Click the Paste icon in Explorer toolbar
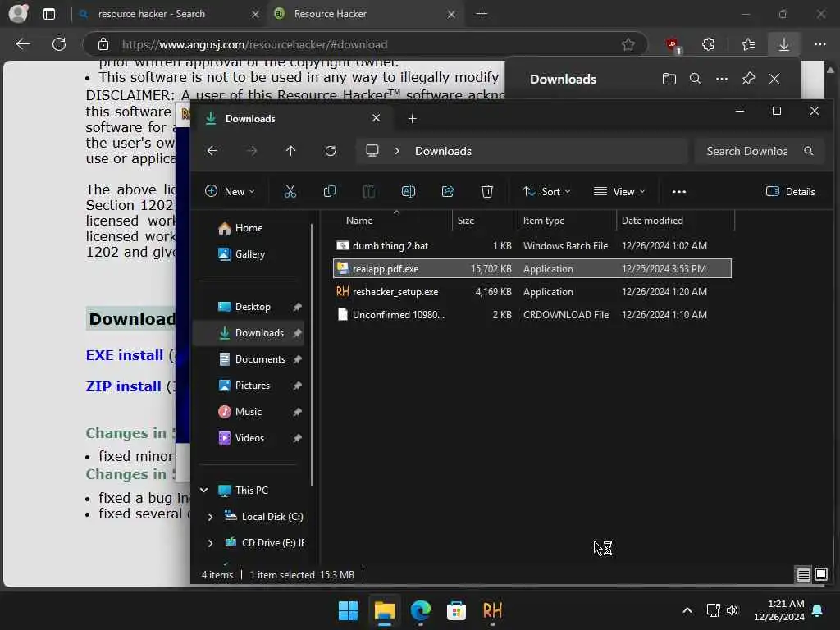 [368, 191]
